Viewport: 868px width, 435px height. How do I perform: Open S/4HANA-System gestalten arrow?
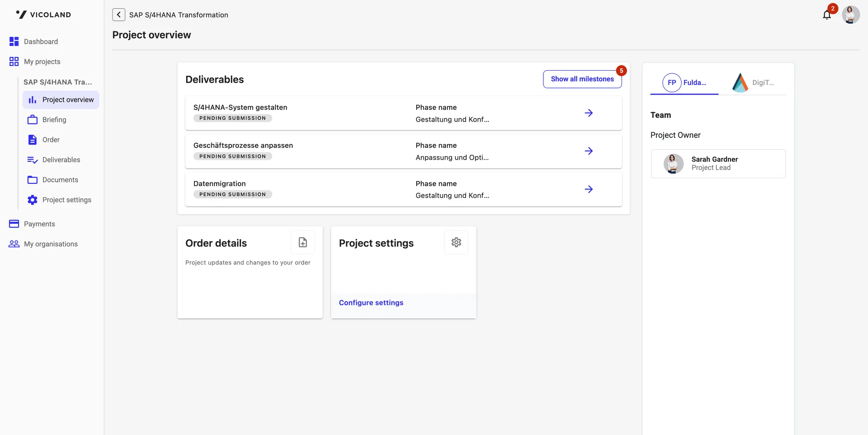[x=589, y=113]
